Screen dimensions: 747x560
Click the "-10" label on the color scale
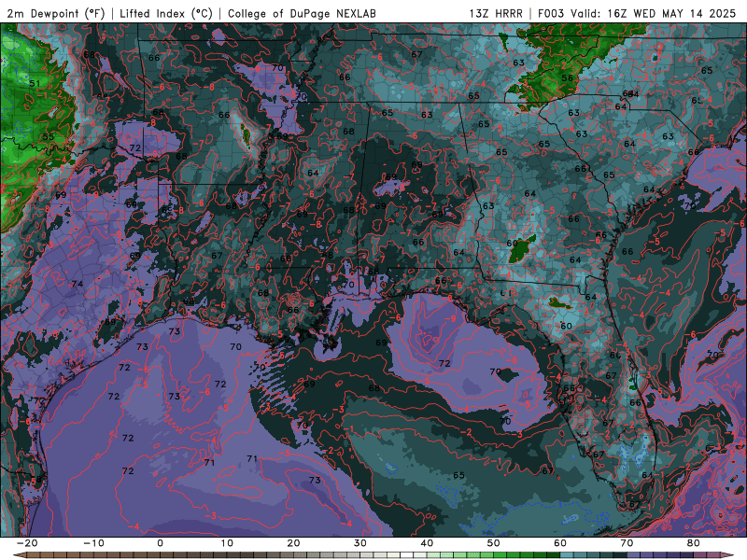[x=93, y=543]
